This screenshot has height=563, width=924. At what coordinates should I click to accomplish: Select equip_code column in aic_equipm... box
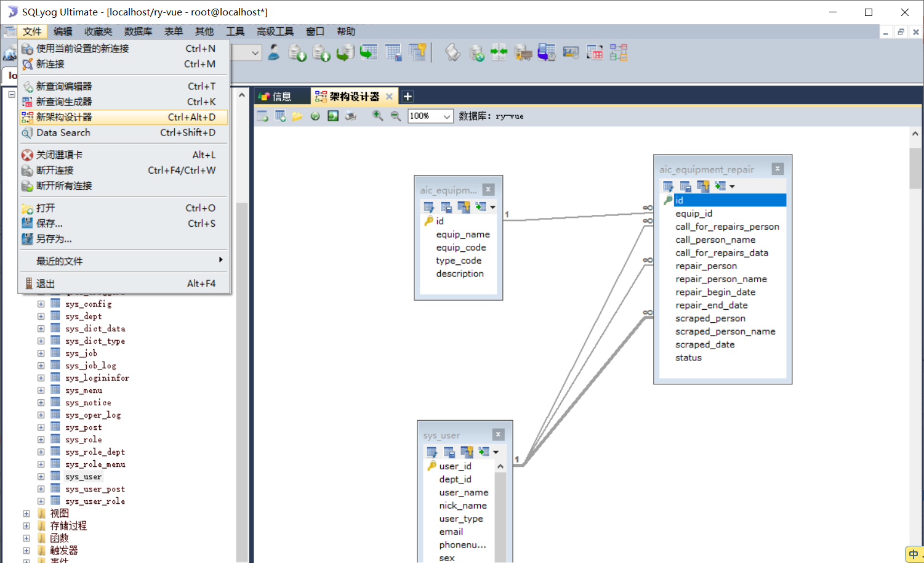click(x=461, y=248)
